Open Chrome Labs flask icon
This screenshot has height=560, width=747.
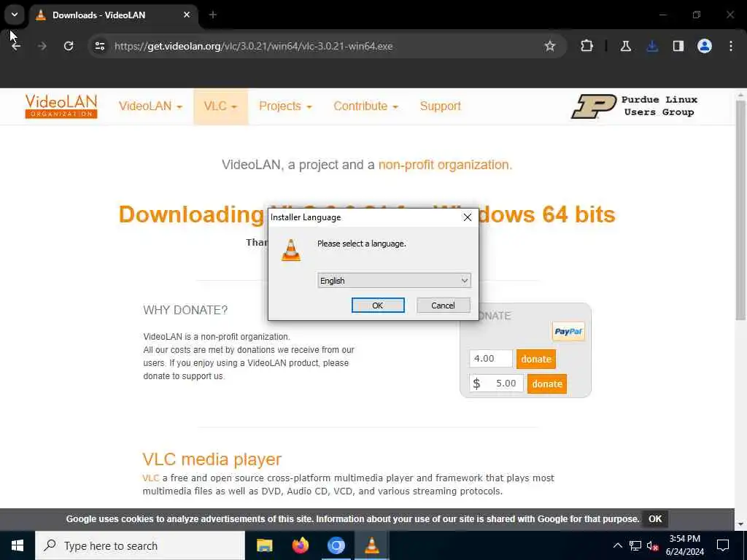coord(625,46)
